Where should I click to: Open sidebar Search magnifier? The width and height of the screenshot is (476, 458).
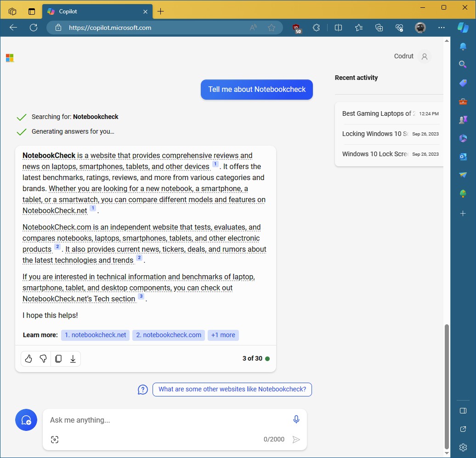click(x=463, y=64)
